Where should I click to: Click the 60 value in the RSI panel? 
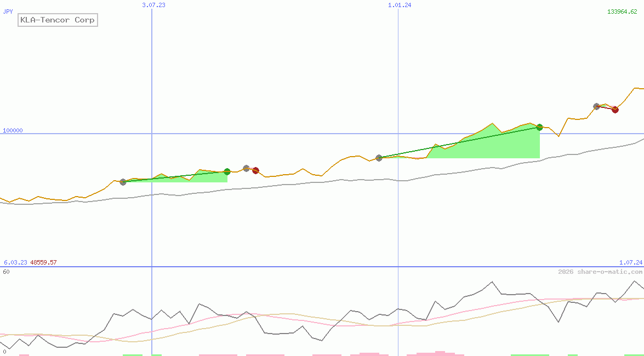pos(7,271)
